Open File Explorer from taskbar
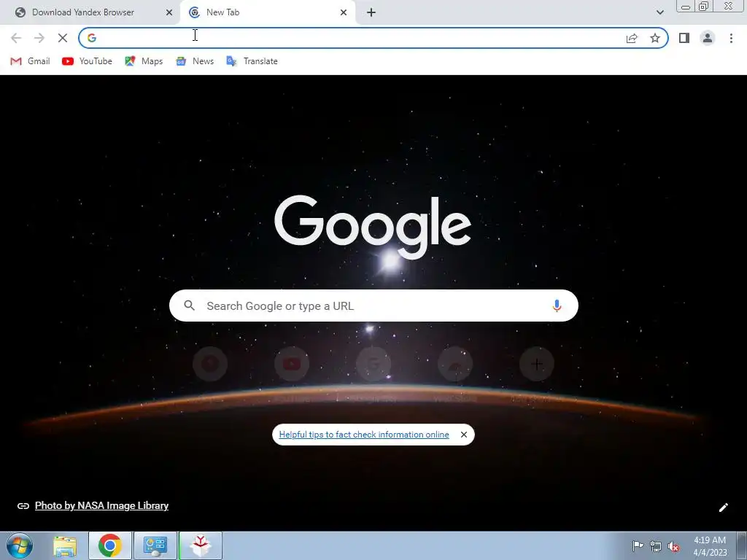The width and height of the screenshot is (747, 560). [x=65, y=546]
